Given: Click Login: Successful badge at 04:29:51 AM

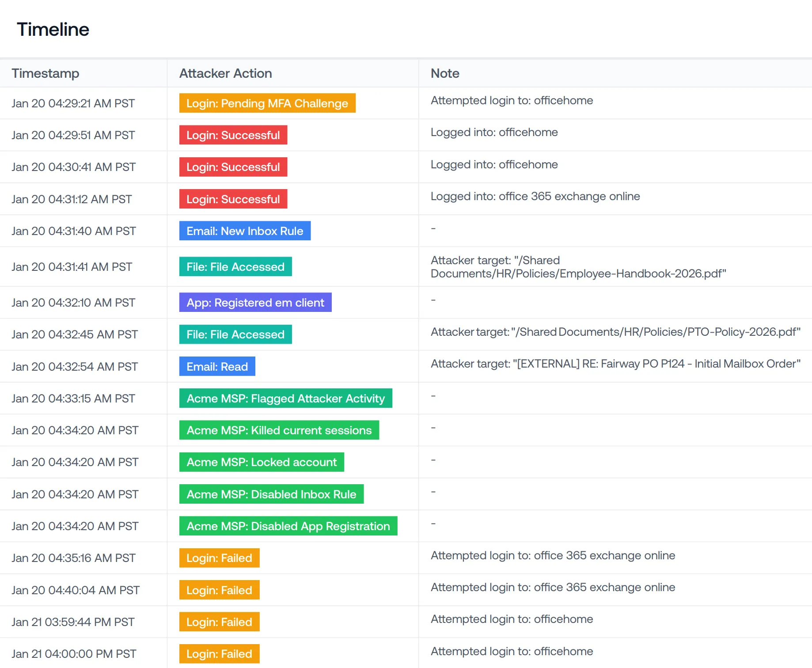Looking at the screenshot, I should (233, 135).
